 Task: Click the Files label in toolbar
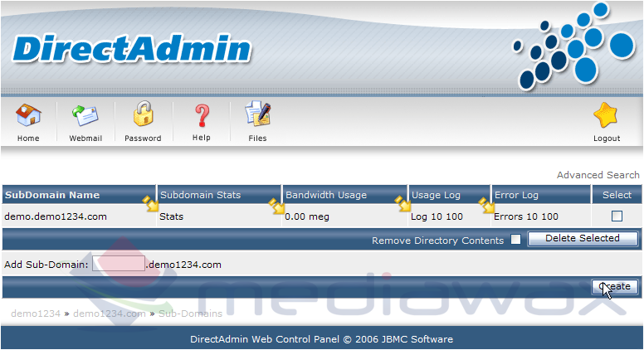tap(257, 139)
